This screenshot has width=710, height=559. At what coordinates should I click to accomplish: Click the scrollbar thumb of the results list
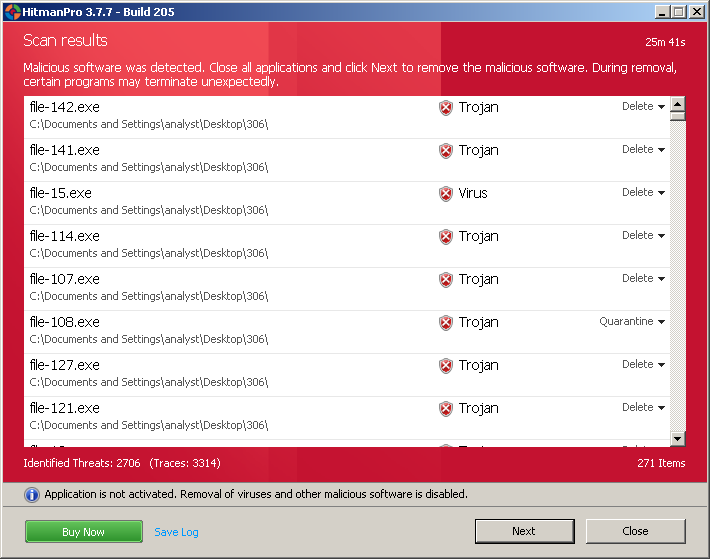(678, 116)
